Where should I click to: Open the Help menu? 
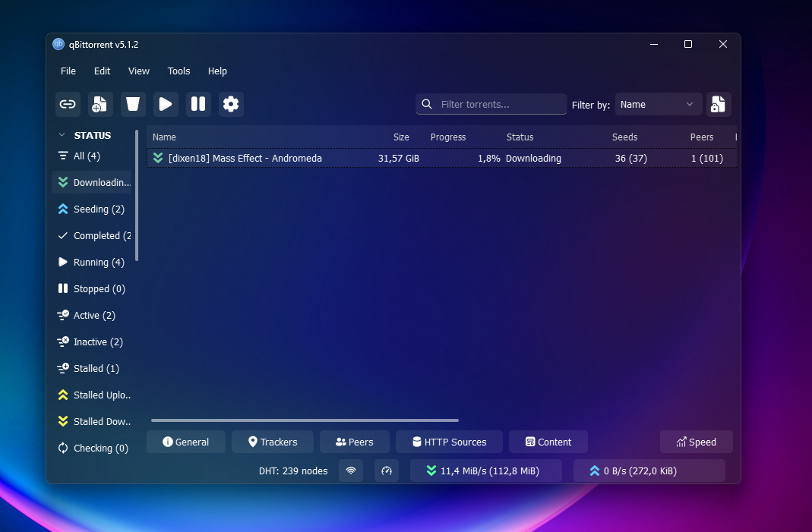tap(217, 71)
